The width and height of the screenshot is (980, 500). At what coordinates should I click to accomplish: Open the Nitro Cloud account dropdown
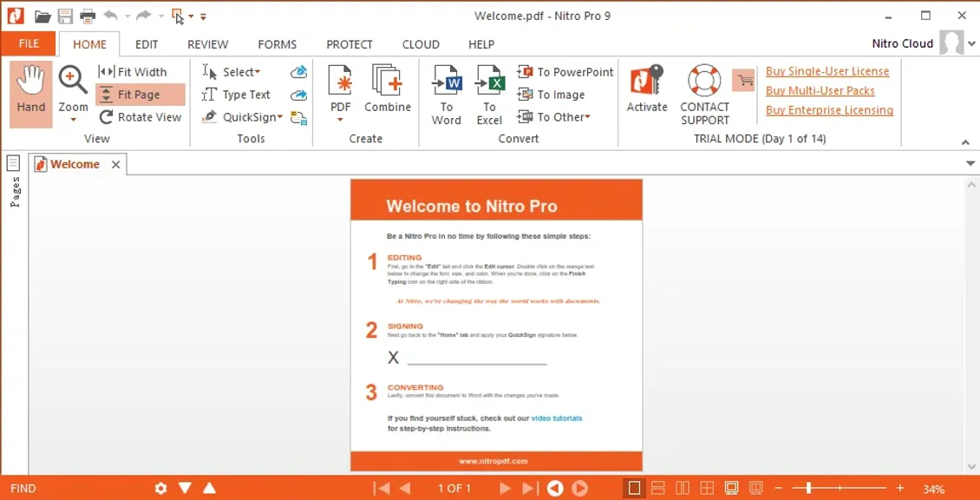(971, 43)
